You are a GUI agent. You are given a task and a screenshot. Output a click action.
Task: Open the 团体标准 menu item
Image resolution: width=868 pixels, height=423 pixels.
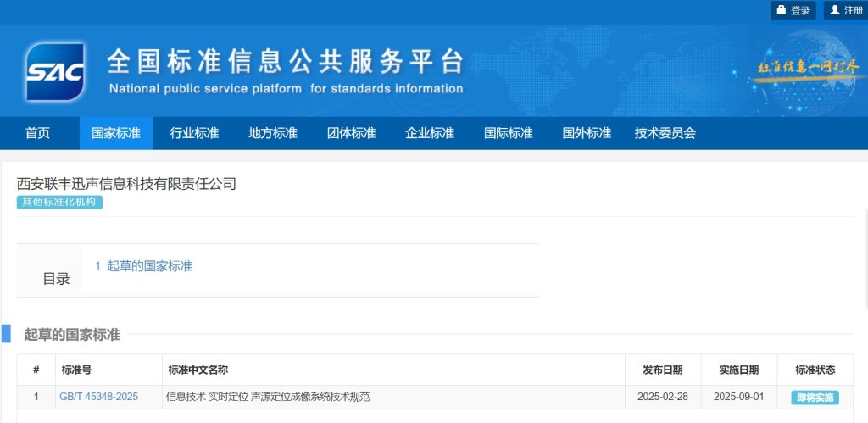[352, 133]
